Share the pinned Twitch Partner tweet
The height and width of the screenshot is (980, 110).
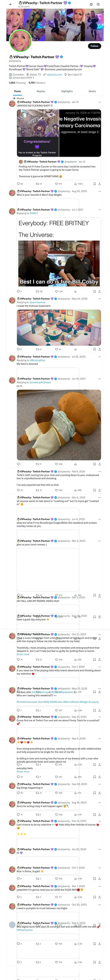pos(99,184)
